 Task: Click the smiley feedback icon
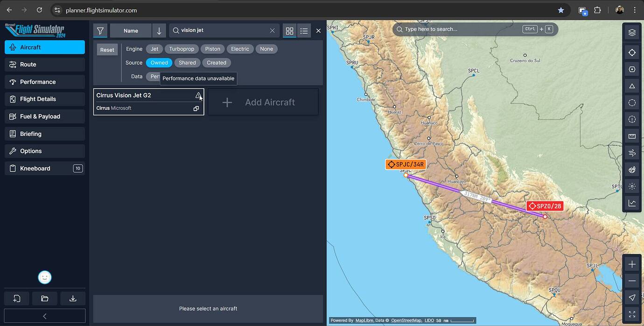[x=45, y=277]
